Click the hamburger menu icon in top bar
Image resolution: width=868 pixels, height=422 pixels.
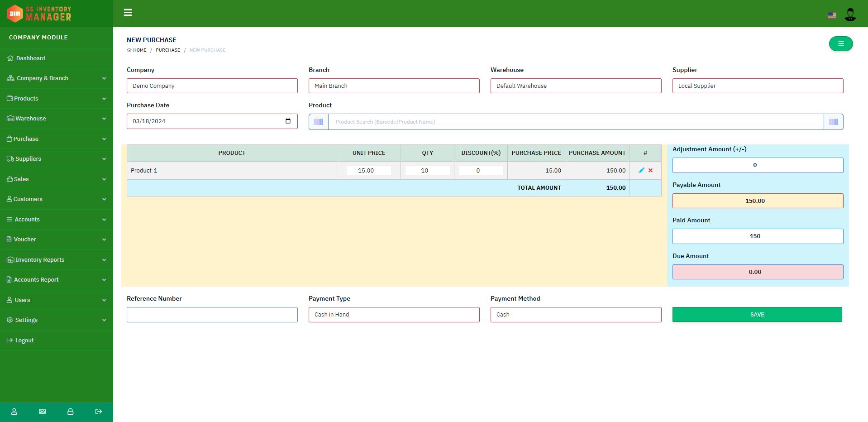pos(128,13)
